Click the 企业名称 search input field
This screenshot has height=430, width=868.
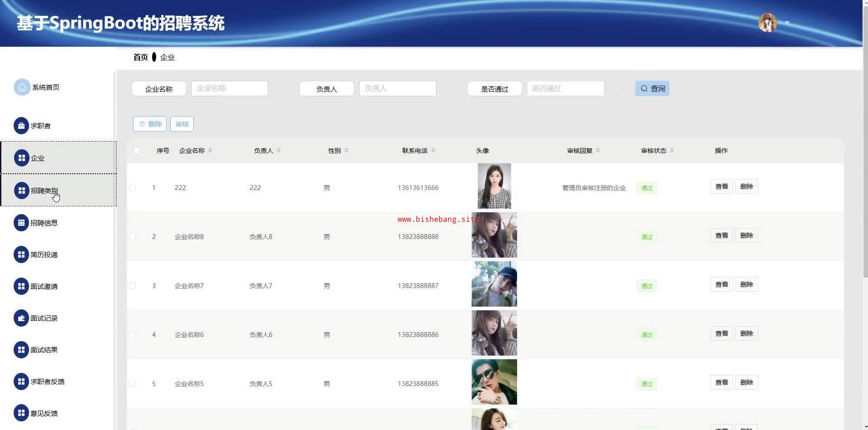[x=230, y=88]
